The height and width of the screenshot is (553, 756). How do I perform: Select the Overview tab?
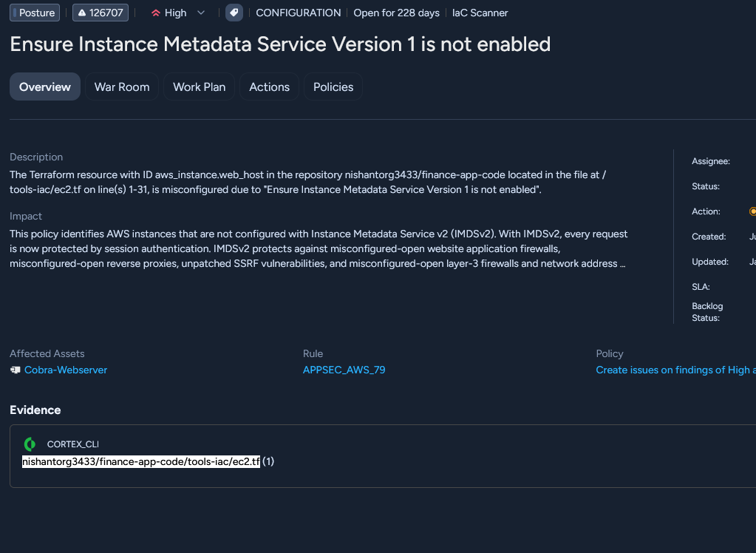(45, 86)
